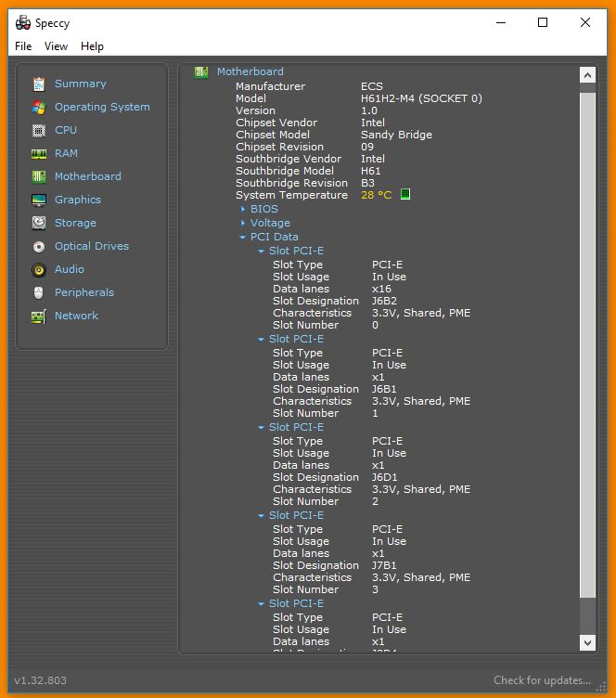This screenshot has width=616, height=698.
Task: Click the Optical Drives disc icon
Action: [39, 246]
